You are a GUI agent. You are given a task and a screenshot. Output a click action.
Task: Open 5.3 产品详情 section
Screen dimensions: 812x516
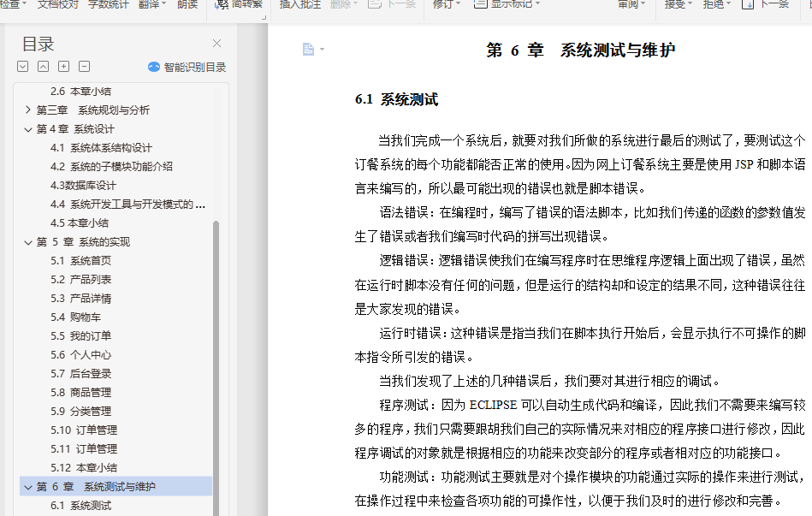80,299
